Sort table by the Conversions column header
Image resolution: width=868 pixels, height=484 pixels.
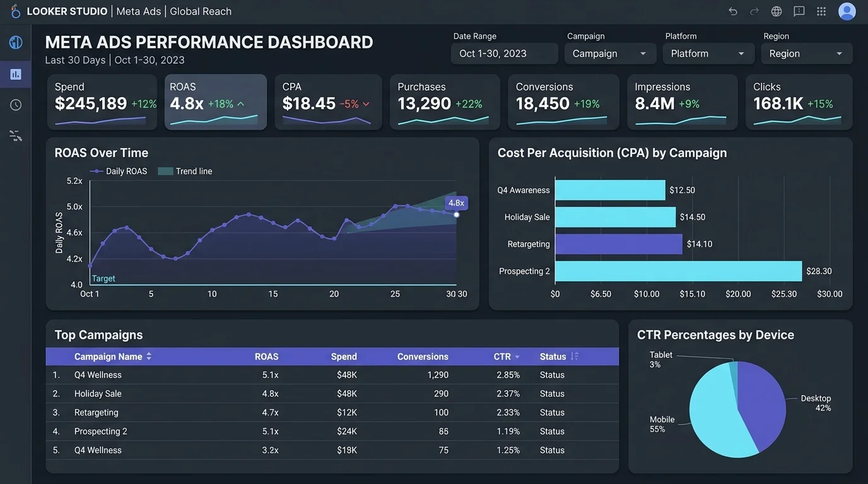[x=423, y=357]
